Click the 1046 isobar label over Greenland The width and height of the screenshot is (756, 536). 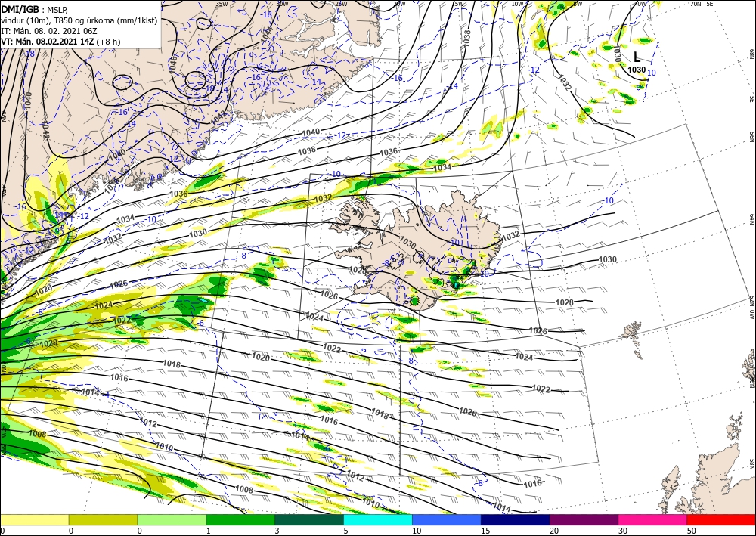tap(172, 64)
